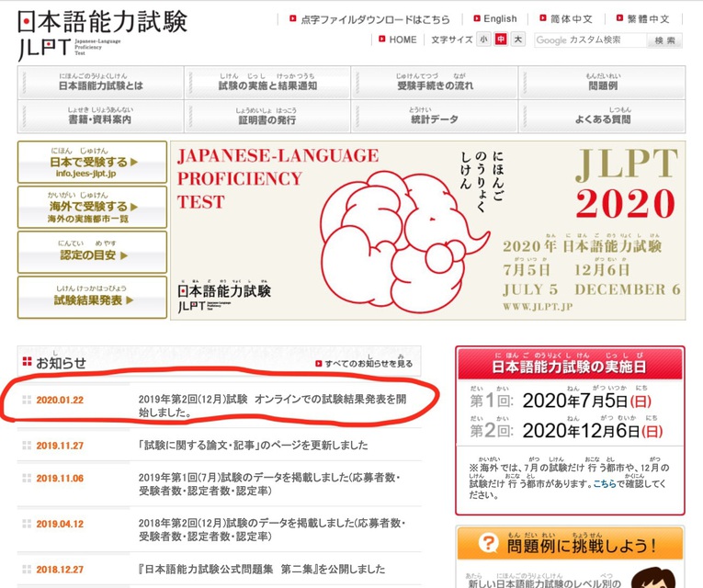The width and height of the screenshot is (703, 588).
Task: Click 認定の目安 button
Action: tap(93, 252)
